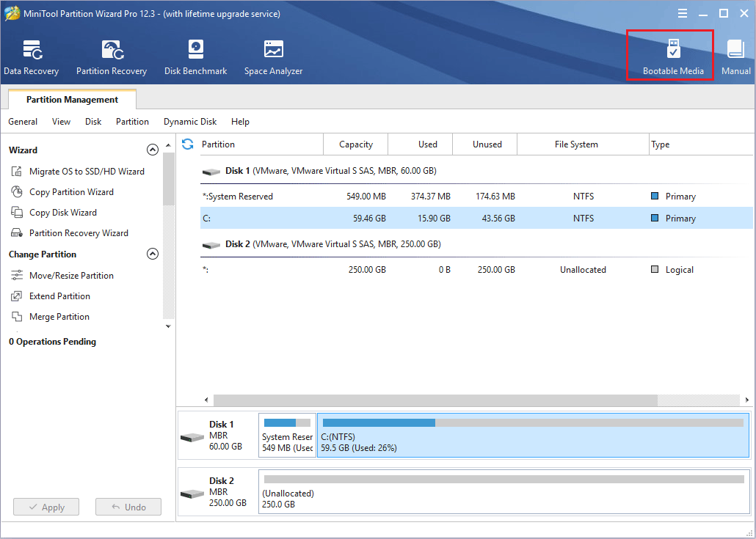756x539 pixels.
Task: Select Disk 2 icon in disk map
Action: pos(192,494)
